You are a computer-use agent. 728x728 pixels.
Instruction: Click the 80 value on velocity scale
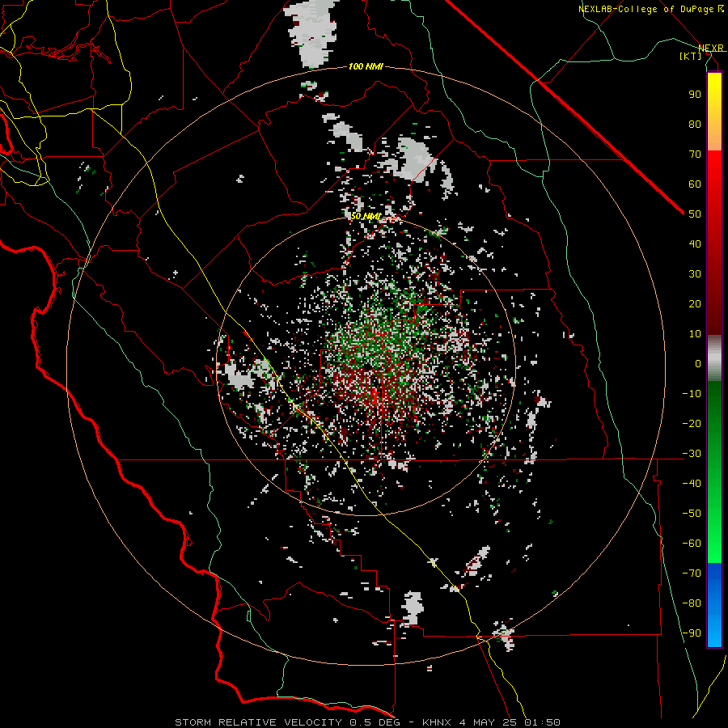click(x=695, y=124)
